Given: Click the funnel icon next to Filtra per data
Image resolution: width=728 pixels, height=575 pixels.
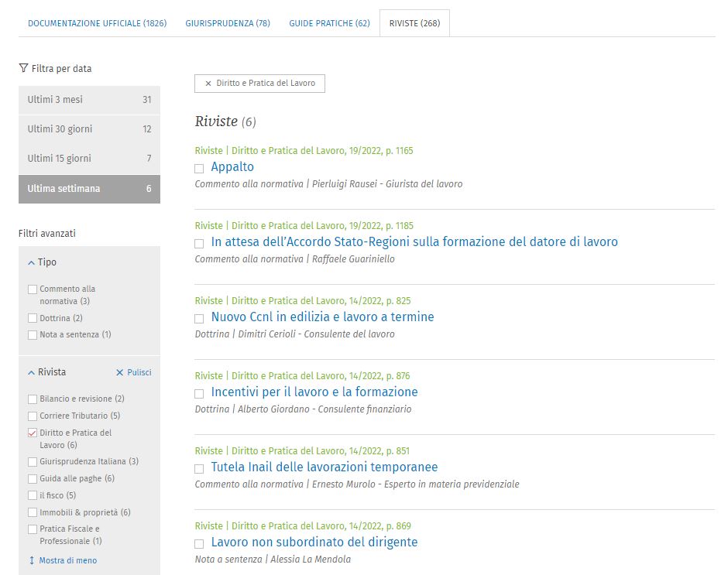Looking at the screenshot, I should pyautogui.click(x=23, y=69).
